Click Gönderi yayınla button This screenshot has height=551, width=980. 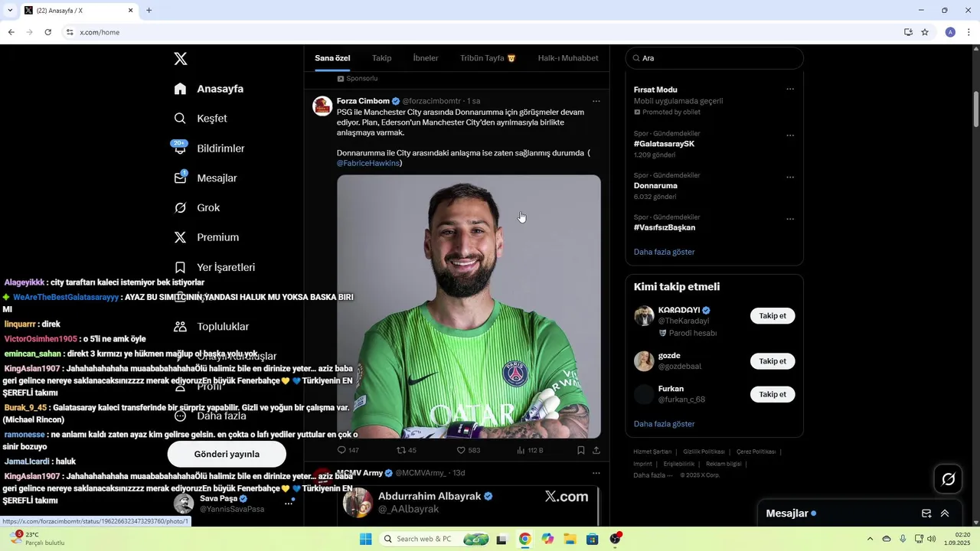coord(227,454)
